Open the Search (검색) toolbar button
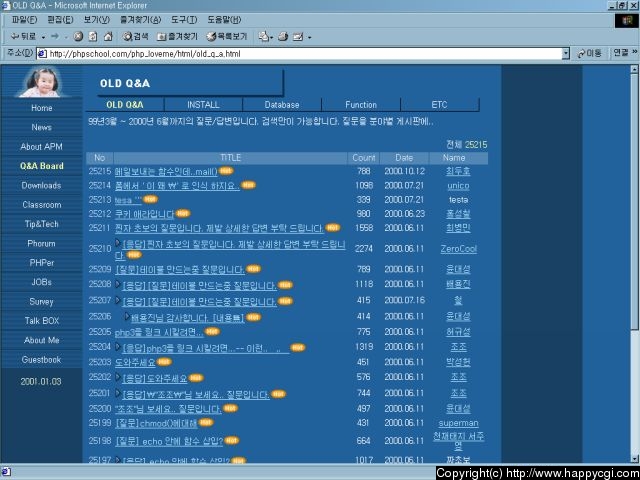The image size is (640, 480). tap(136, 37)
